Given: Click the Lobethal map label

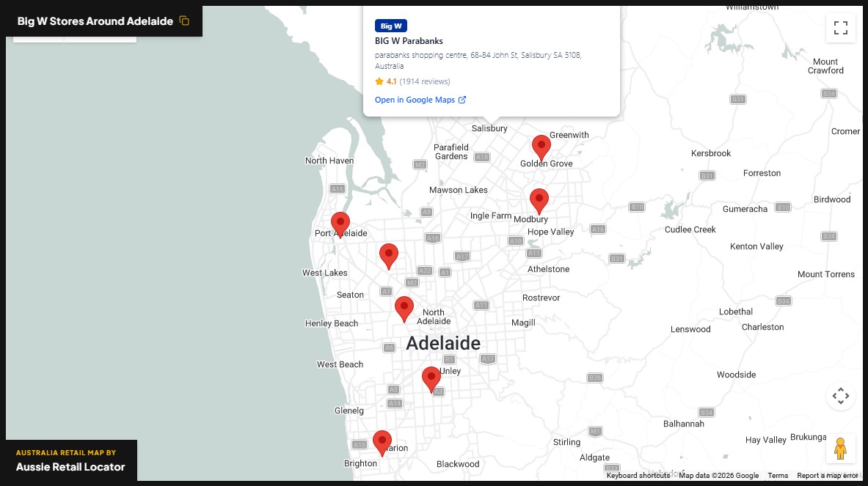Looking at the screenshot, I should coord(736,312).
